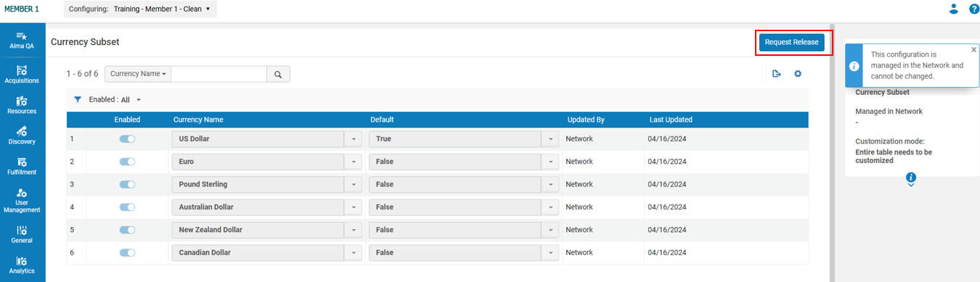Select the US Dollar currency field
980x282 pixels.
[x=258, y=139]
